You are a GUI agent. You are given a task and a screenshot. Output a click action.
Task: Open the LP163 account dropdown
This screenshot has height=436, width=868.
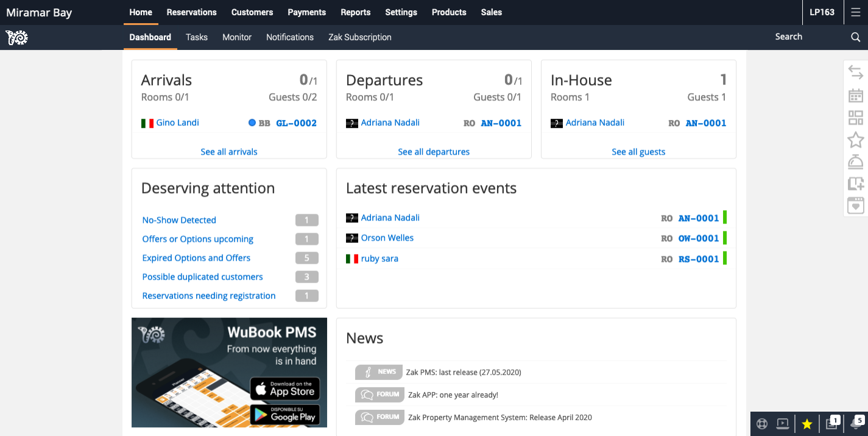(822, 12)
